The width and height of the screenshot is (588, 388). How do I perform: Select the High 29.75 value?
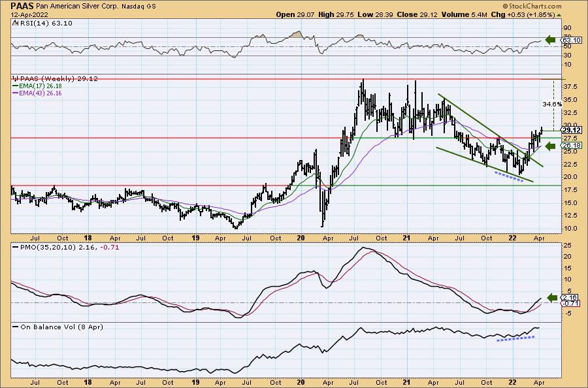(335, 14)
